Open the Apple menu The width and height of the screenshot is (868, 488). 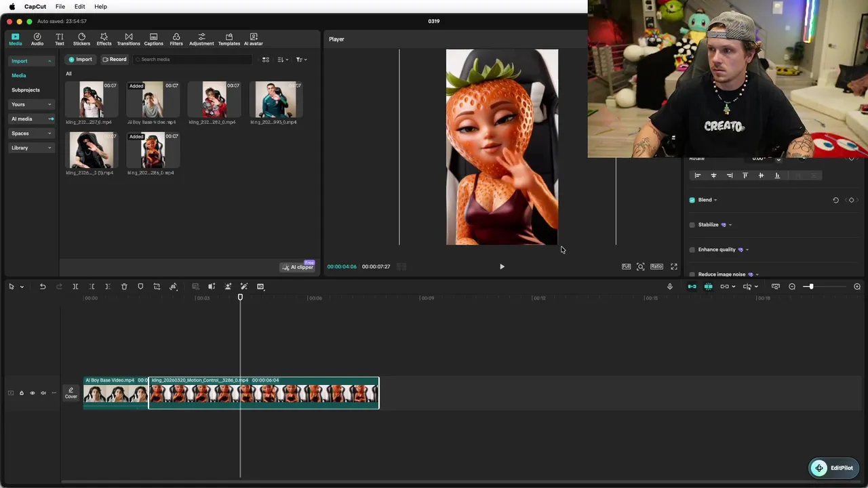point(12,6)
